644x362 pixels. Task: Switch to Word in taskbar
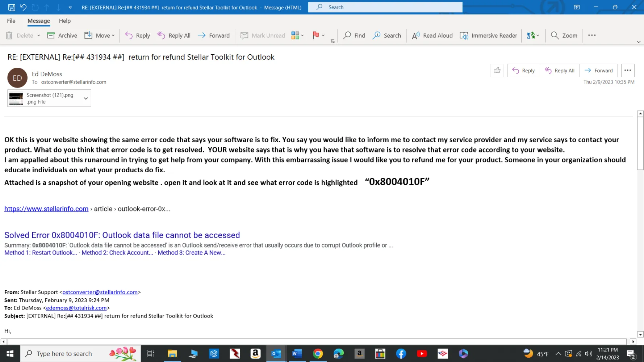click(x=297, y=354)
